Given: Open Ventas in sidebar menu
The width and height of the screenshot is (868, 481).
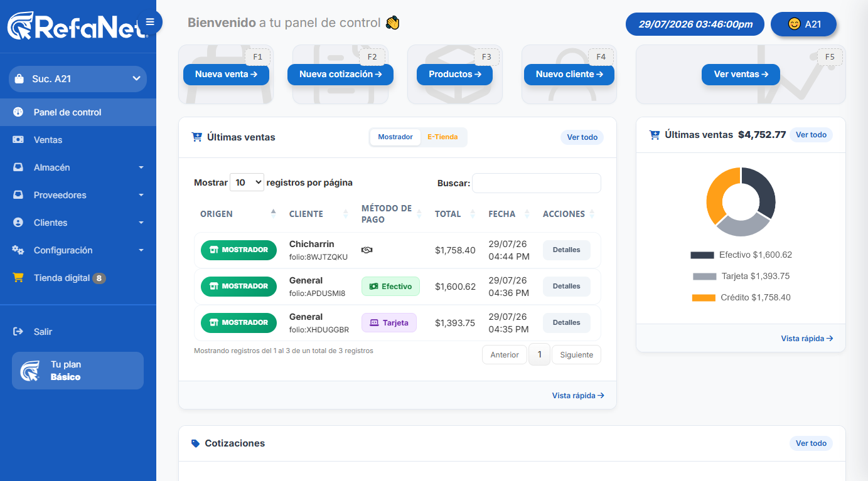Looking at the screenshot, I should (78, 140).
